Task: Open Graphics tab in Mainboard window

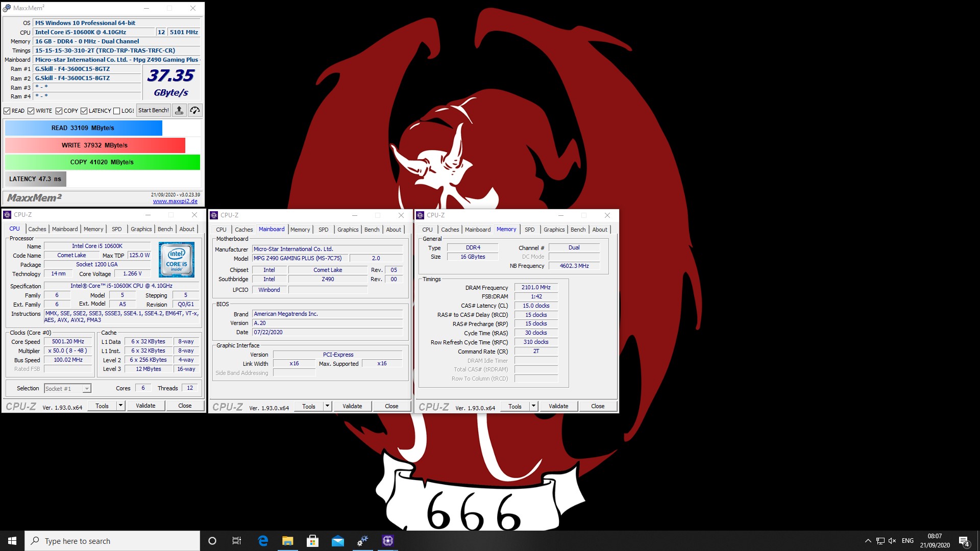Action: click(348, 230)
